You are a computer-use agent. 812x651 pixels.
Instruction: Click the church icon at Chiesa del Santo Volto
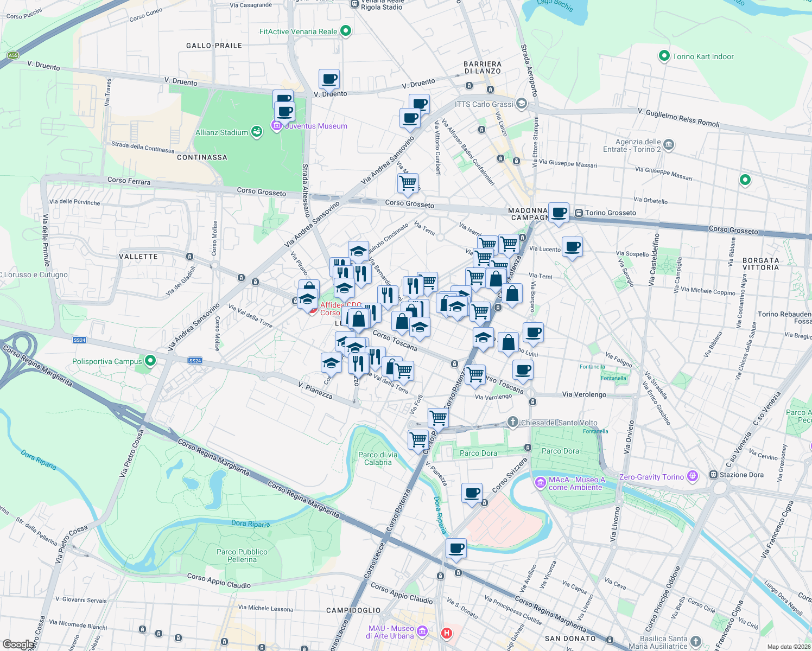(x=512, y=423)
